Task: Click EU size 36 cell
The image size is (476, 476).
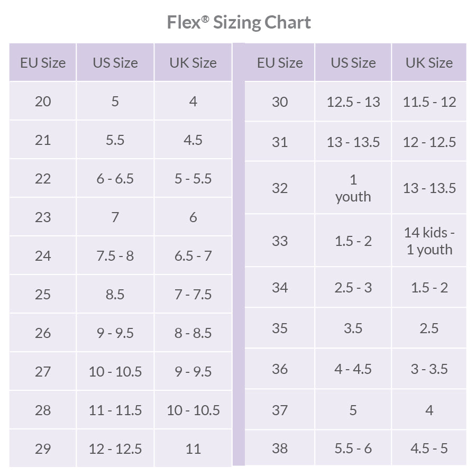Action: point(280,369)
